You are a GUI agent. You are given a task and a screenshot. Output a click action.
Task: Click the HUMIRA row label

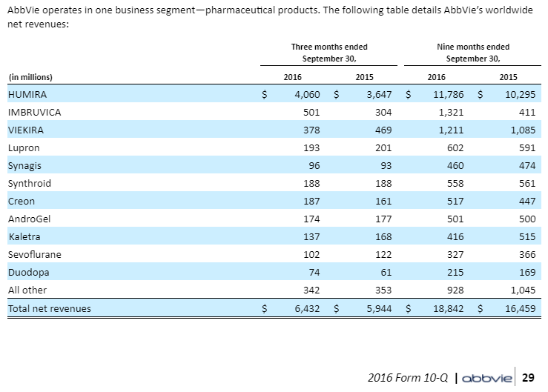[27, 94]
